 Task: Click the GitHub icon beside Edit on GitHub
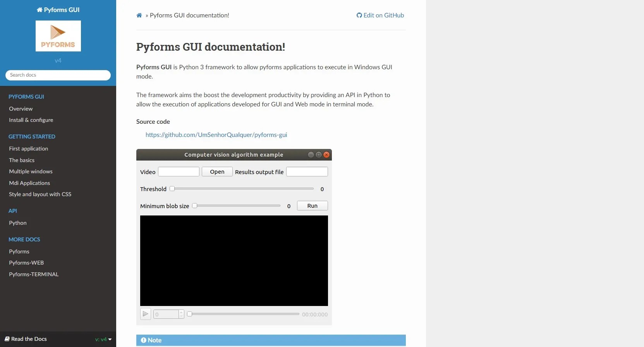359,15
